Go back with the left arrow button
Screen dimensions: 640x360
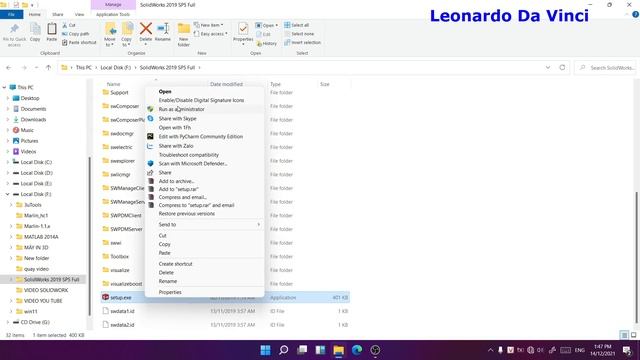pyautogui.click(x=9, y=68)
